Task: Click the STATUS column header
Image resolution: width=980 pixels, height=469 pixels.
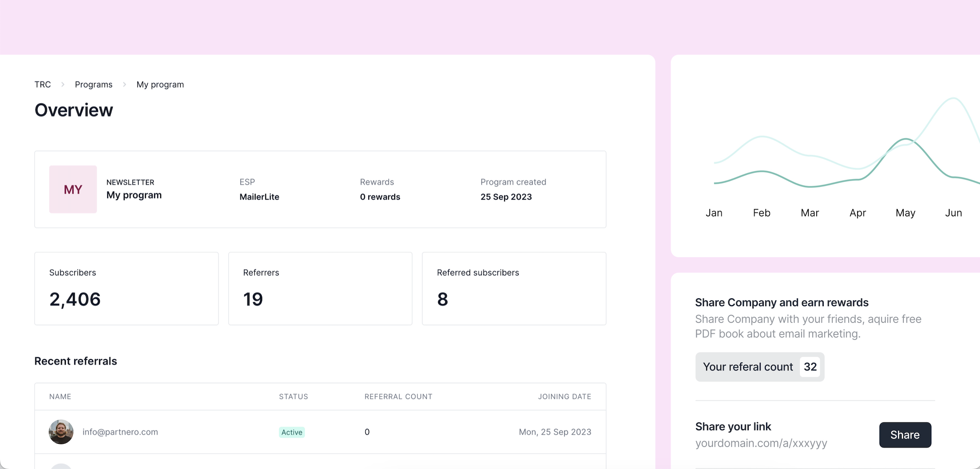Action: click(x=293, y=396)
